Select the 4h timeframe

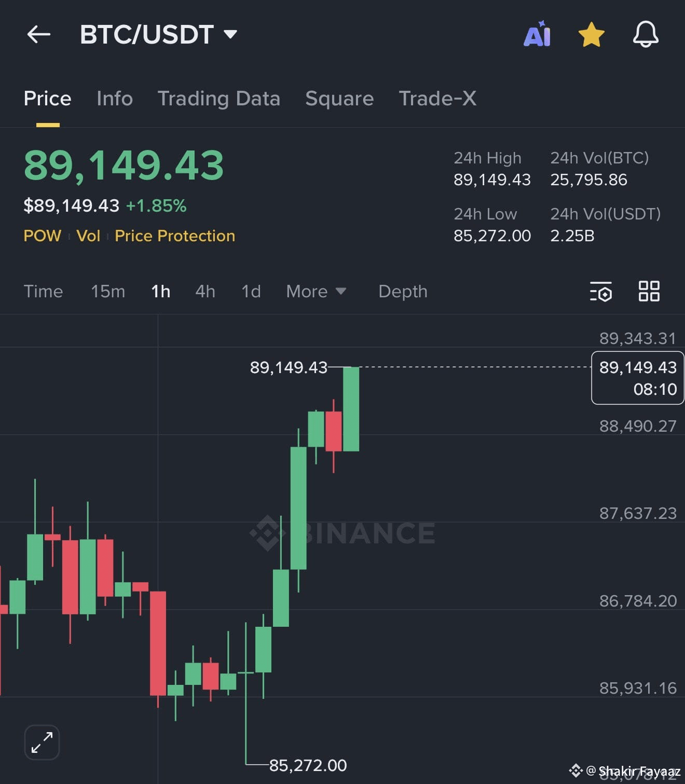coord(205,291)
